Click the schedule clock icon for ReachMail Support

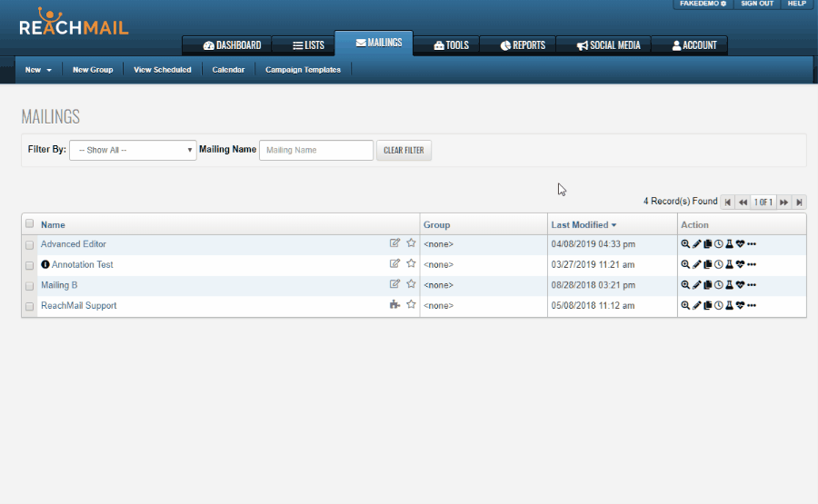[718, 306]
